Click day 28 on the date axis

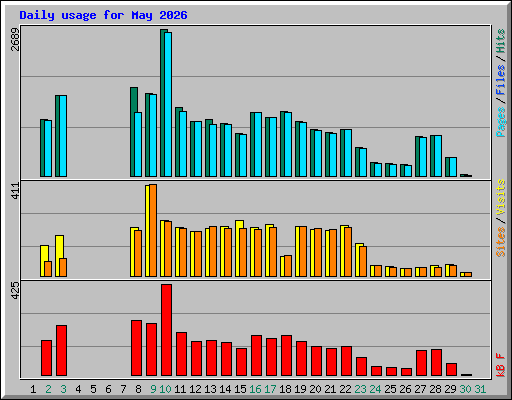point(435,389)
